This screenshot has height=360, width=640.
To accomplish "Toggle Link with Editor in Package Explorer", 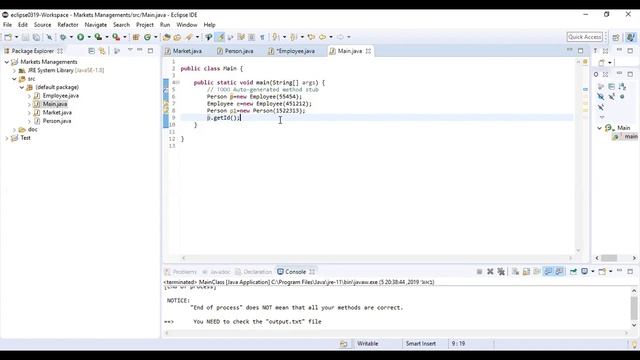I will (102, 51).
